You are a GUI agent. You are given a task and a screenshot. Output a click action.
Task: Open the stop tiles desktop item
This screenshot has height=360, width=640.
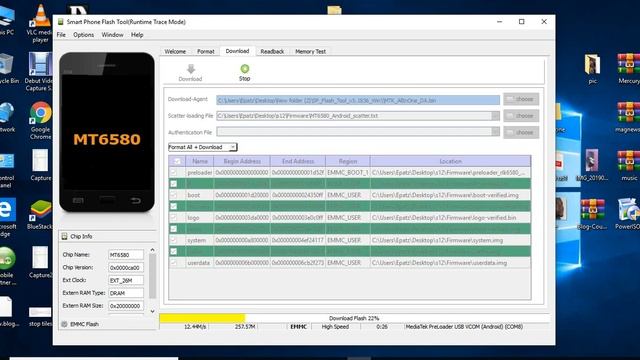point(40,312)
